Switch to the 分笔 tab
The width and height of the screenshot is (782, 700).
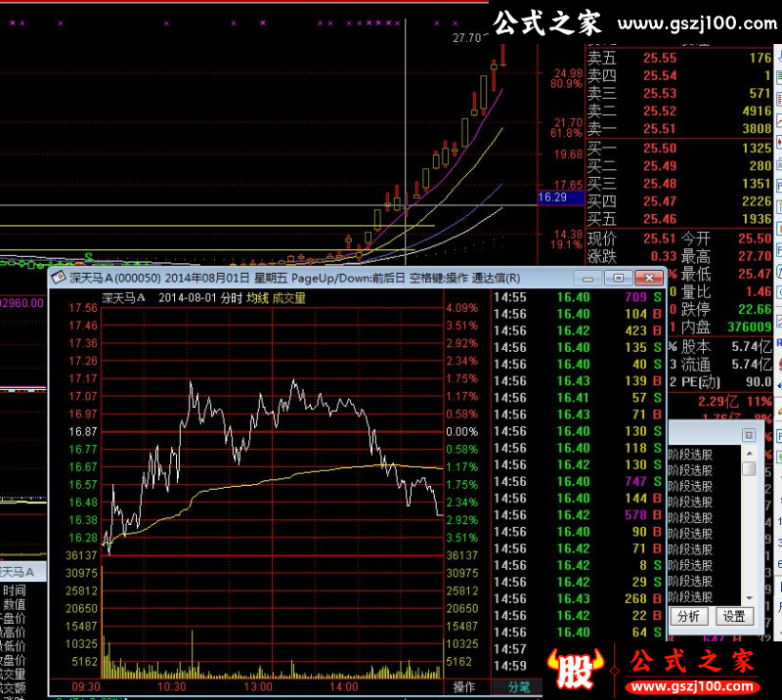(x=519, y=687)
